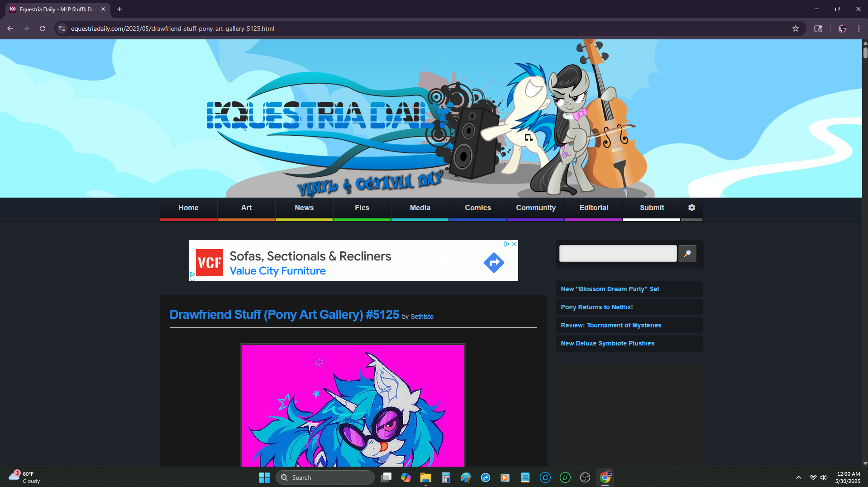Reload the page with refresh icon
Screen dimensions: 868x487
point(43,28)
